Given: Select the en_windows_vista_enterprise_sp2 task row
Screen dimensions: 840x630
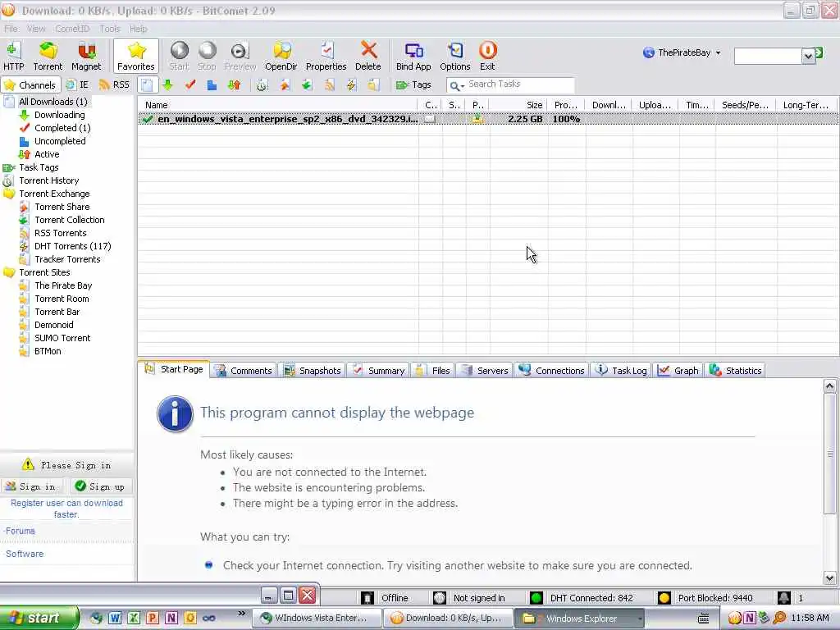Looking at the screenshot, I should click(487, 119).
